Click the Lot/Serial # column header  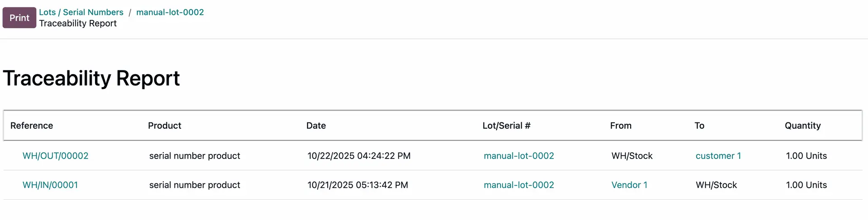point(506,126)
